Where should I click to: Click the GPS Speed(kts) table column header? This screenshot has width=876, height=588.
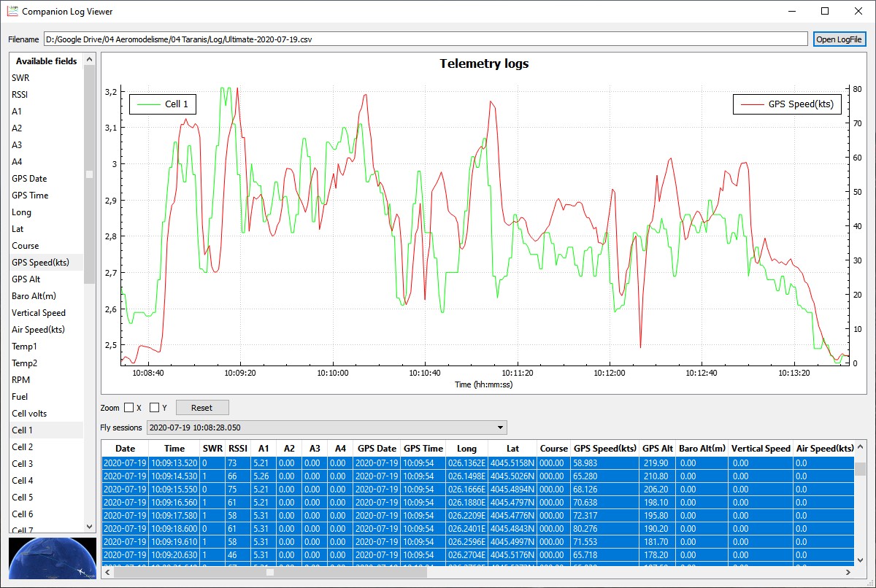[x=605, y=449]
